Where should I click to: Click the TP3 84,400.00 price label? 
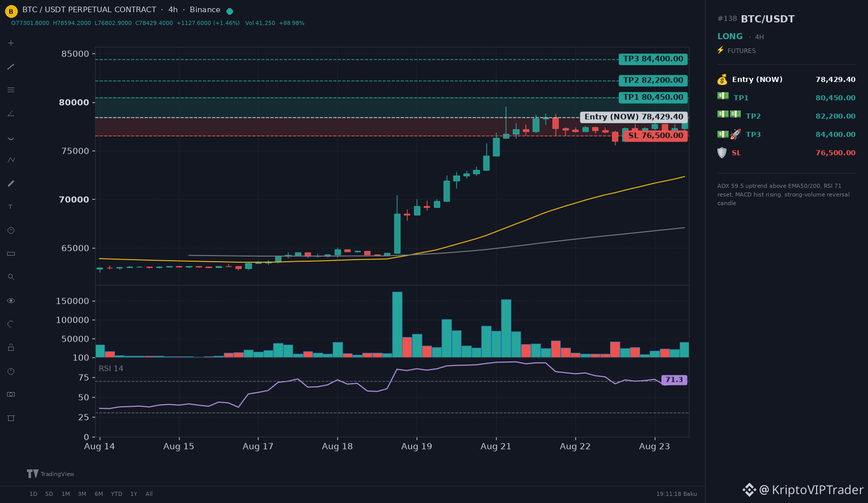(x=653, y=59)
